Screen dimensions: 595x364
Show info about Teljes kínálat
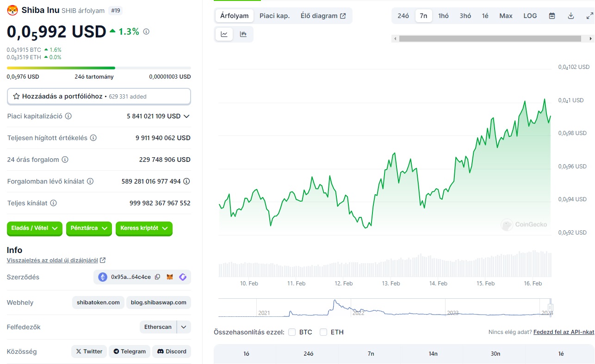[x=54, y=203]
